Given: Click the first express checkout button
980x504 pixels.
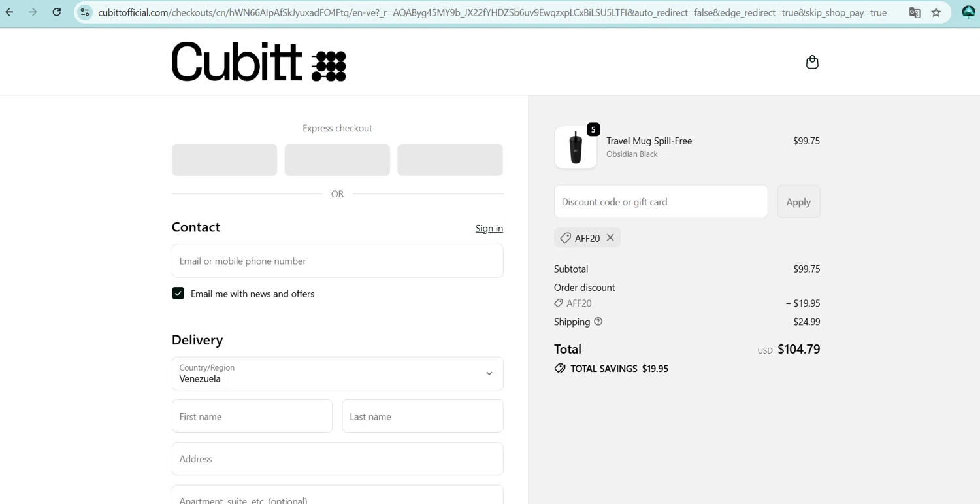Looking at the screenshot, I should [x=224, y=160].
